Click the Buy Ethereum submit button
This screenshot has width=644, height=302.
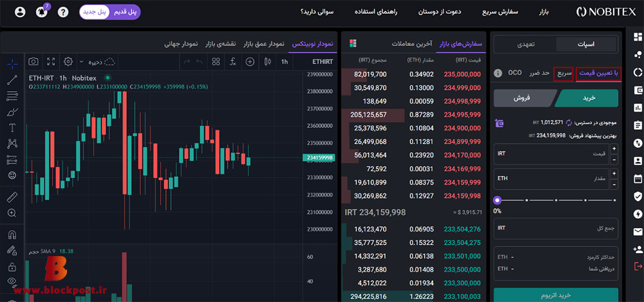click(x=556, y=295)
